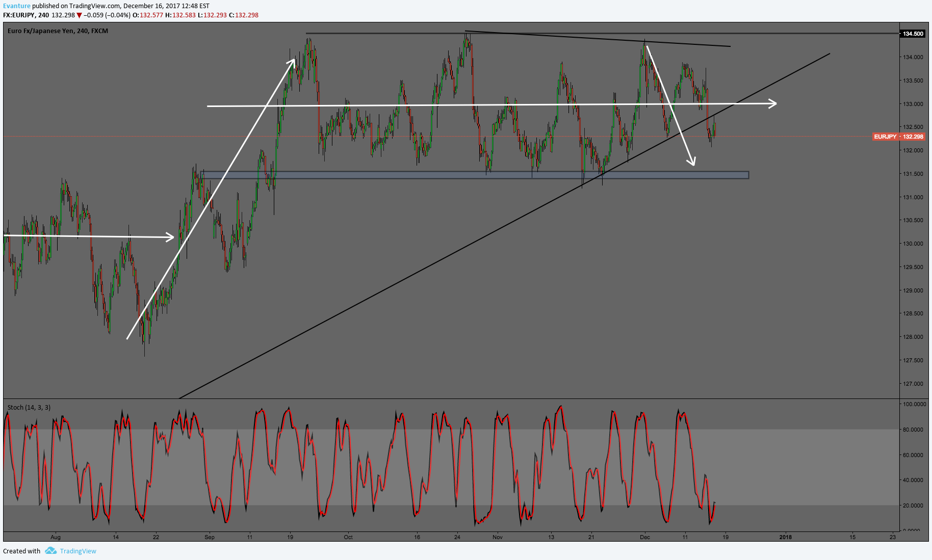
Task: Click the 20.0000 stochastic axis label
Action: [x=913, y=505]
